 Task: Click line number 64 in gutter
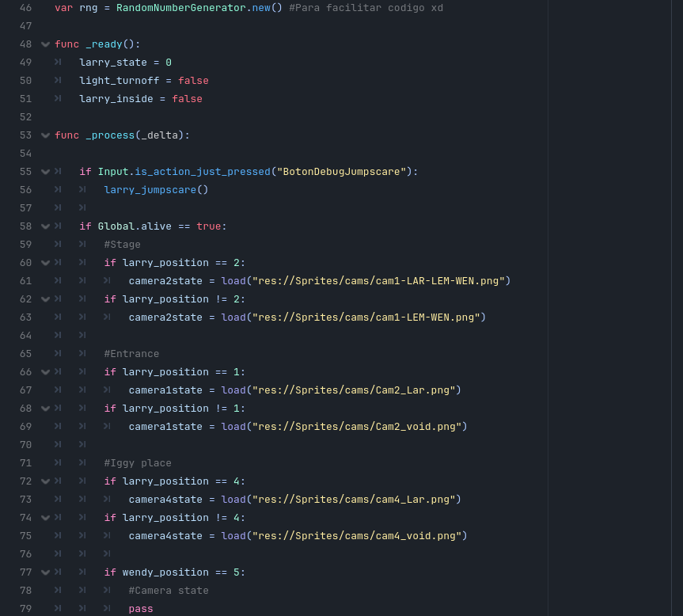pyautogui.click(x=25, y=336)
